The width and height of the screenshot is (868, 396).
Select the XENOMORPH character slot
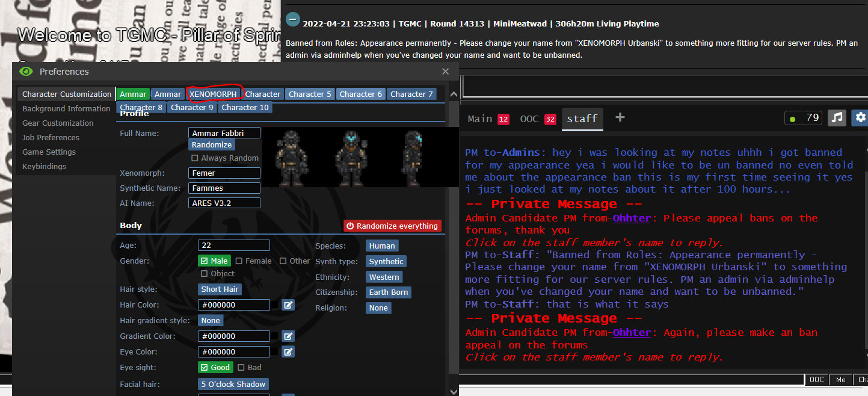point(213,94)
